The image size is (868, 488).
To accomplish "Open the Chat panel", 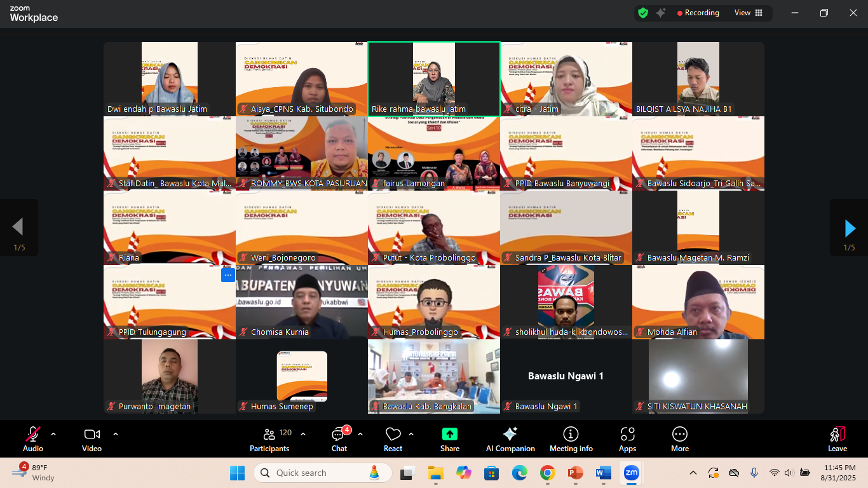I will point(339,439).
